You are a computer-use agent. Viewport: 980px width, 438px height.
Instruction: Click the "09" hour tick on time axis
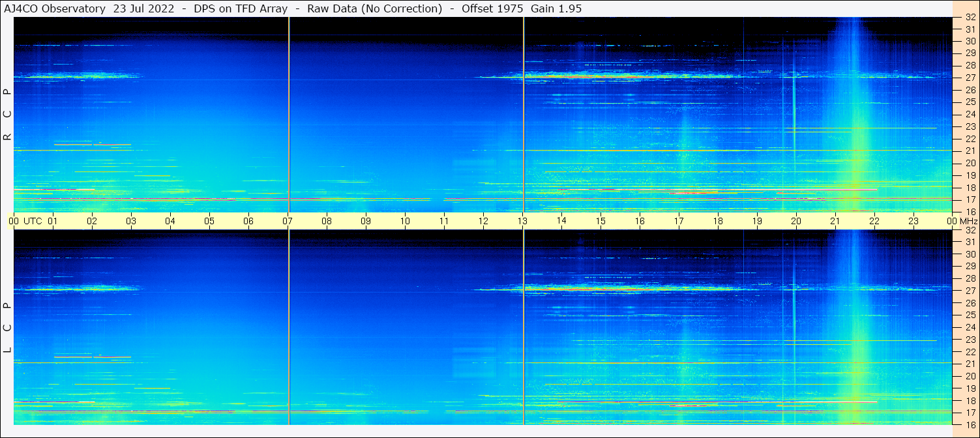point(366,221)
